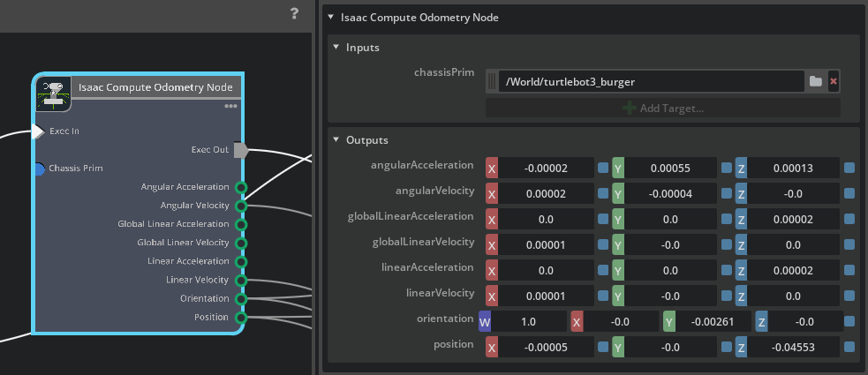
Task: Click the /World/turtlebot3_burger path field
Action: (651, 82)
